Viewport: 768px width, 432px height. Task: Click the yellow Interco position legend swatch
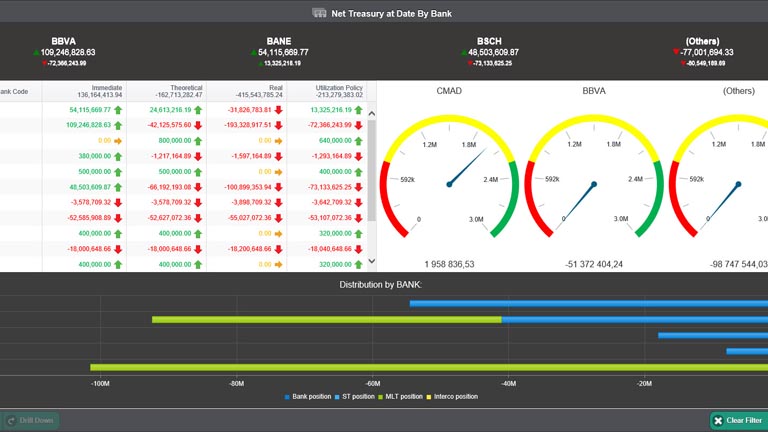(x=429, y=397)
